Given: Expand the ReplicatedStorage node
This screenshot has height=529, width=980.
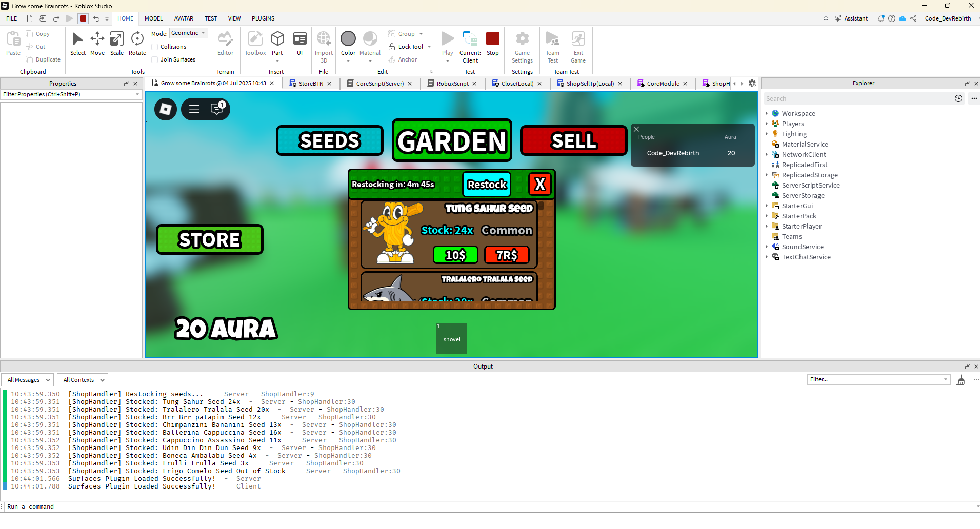Looking at the screenshot, I should (767, 175).
